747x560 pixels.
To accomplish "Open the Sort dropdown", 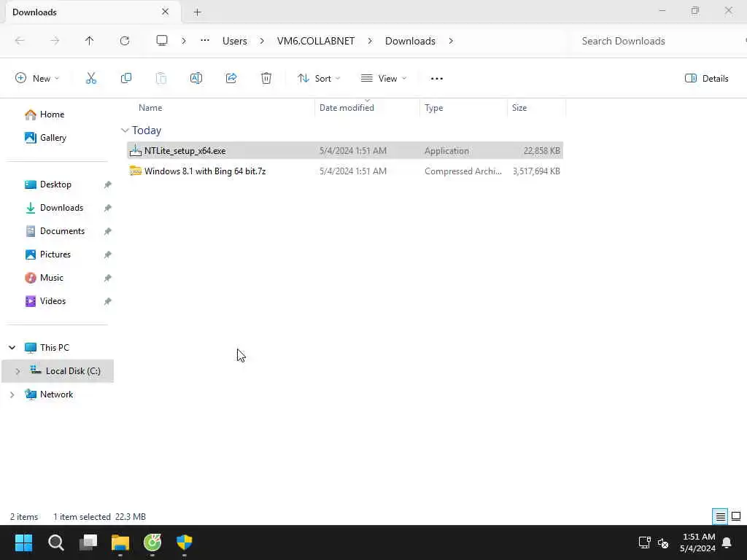I will [x=319, y=79].
